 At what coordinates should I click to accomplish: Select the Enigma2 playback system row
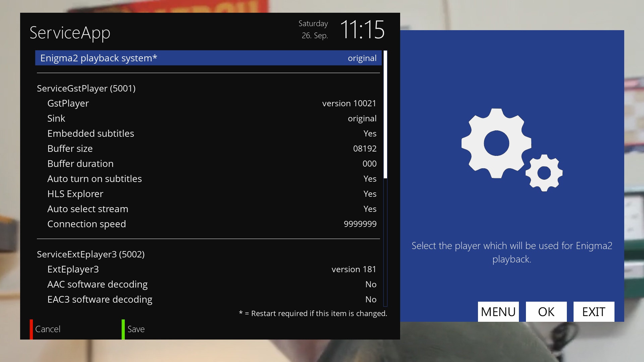208,58
